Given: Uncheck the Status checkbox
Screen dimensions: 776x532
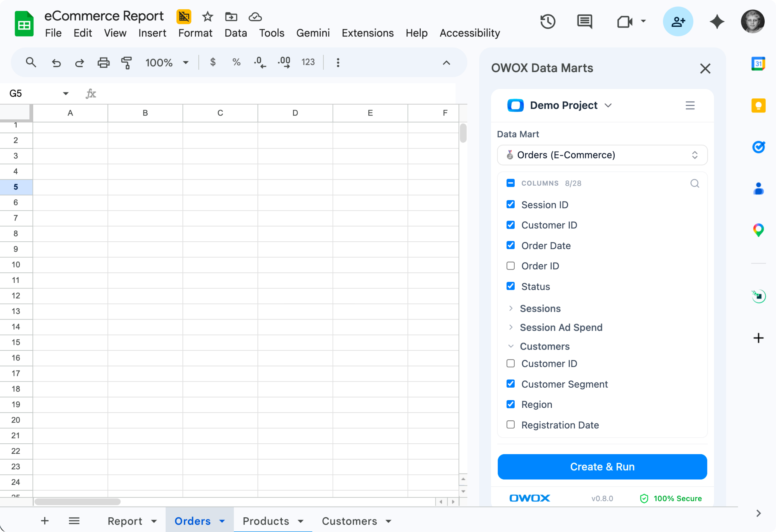Looking at the screenshot, I should [510, 286].
